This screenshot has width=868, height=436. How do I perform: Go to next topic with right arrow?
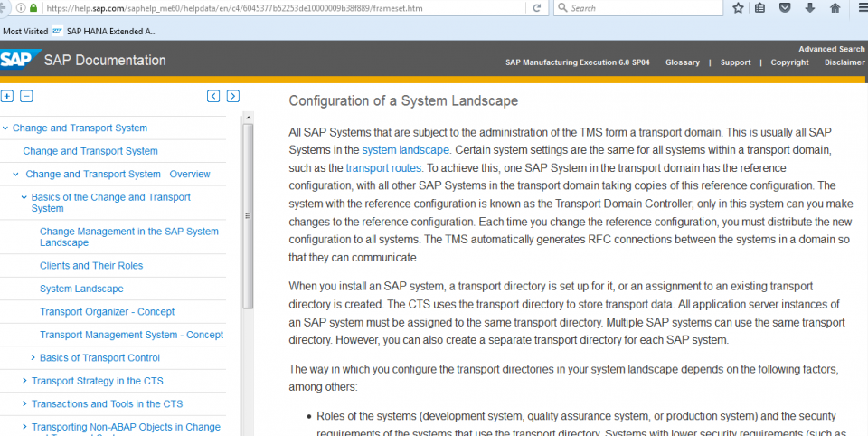click(x=232, y=96)
